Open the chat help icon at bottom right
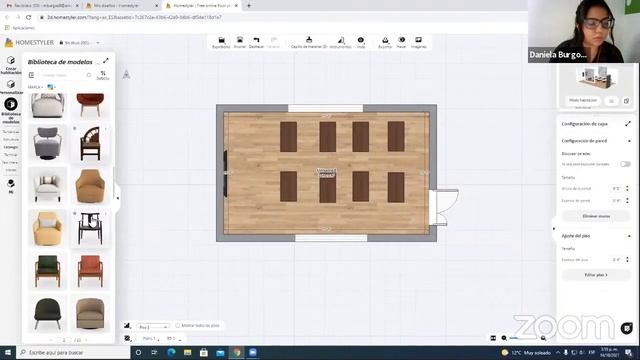Screen dimensions: 640x360 (x=627, y=328)
